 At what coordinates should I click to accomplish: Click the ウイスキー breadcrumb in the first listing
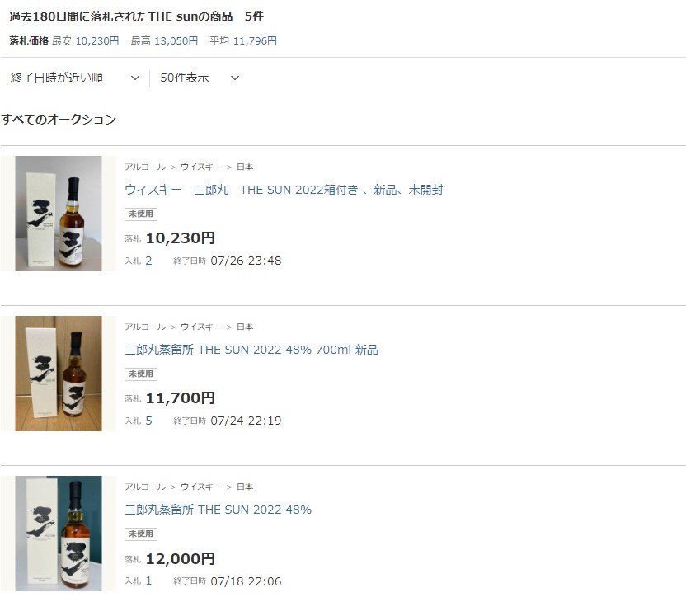pos(201,167)
